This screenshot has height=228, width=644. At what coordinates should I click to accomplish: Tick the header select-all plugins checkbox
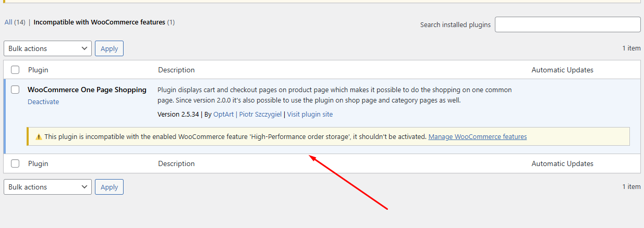tap(15, 70)
